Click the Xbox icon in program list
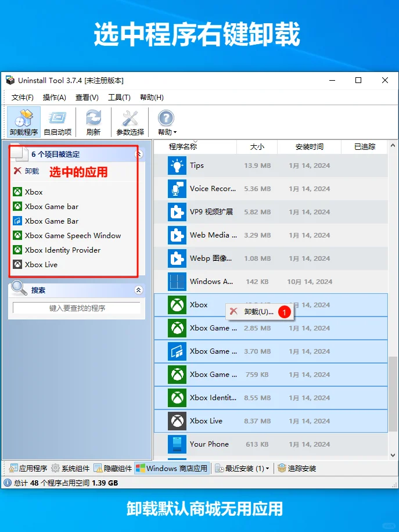399x532 pixels. (x=177, y=305)
